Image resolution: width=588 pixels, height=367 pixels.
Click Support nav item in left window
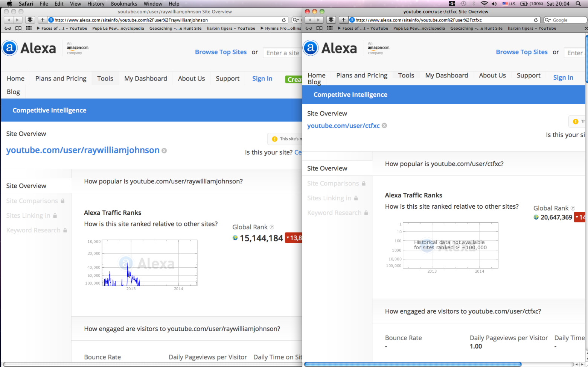tap(227, 79)
